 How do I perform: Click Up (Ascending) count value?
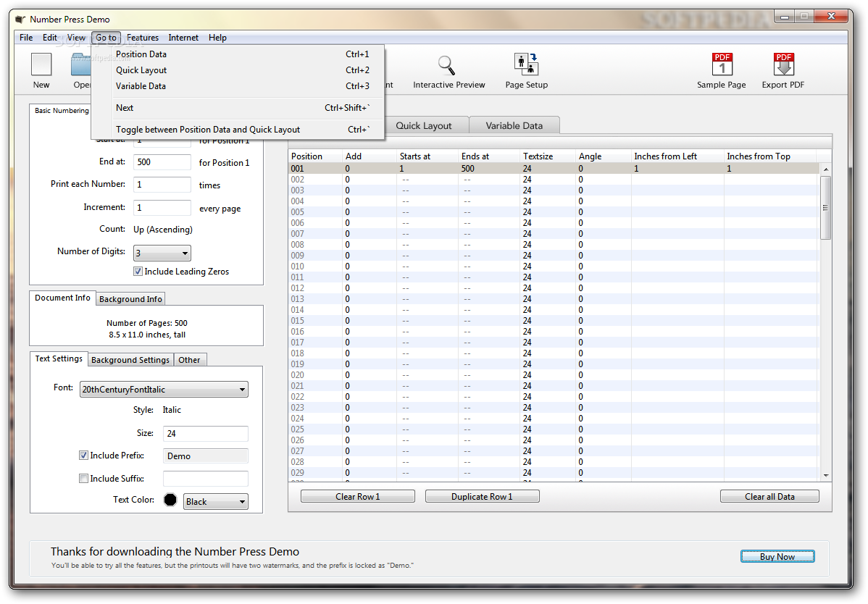pos(163,230)
